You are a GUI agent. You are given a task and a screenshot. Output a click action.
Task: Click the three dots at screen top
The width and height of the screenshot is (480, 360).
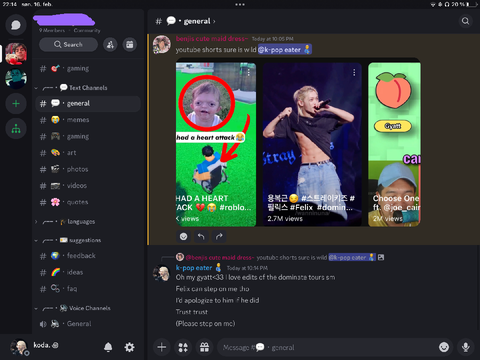[x=240, y=4]
